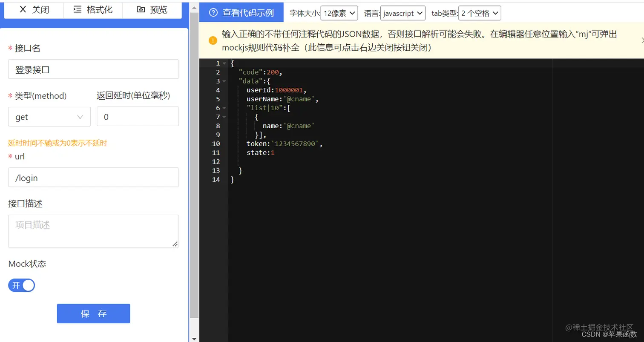Click state:1 line in editor
The height and width of the screenshot is (342, 644).
pos(261,152)
